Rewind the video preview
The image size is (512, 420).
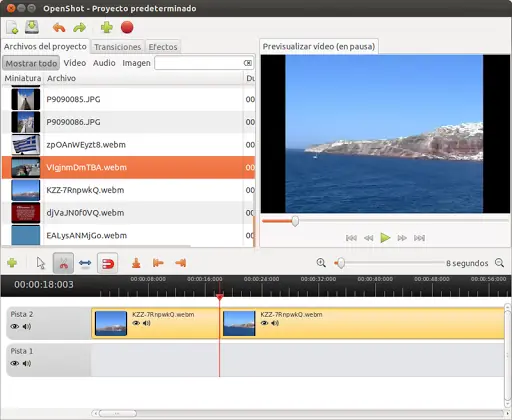pos(368,238)
